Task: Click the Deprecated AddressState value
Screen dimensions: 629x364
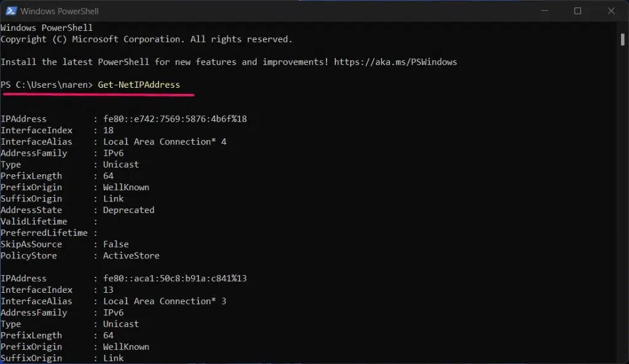Action: tap(129, 210)
